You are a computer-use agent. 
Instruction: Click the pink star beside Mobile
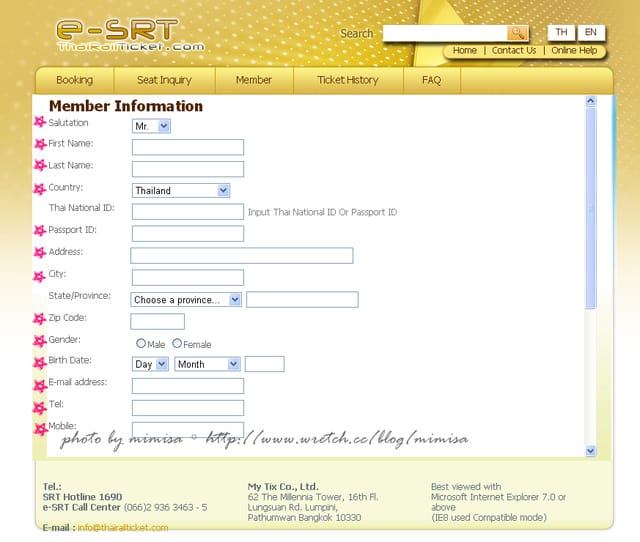pyautogui.click(x=41, y=429)
